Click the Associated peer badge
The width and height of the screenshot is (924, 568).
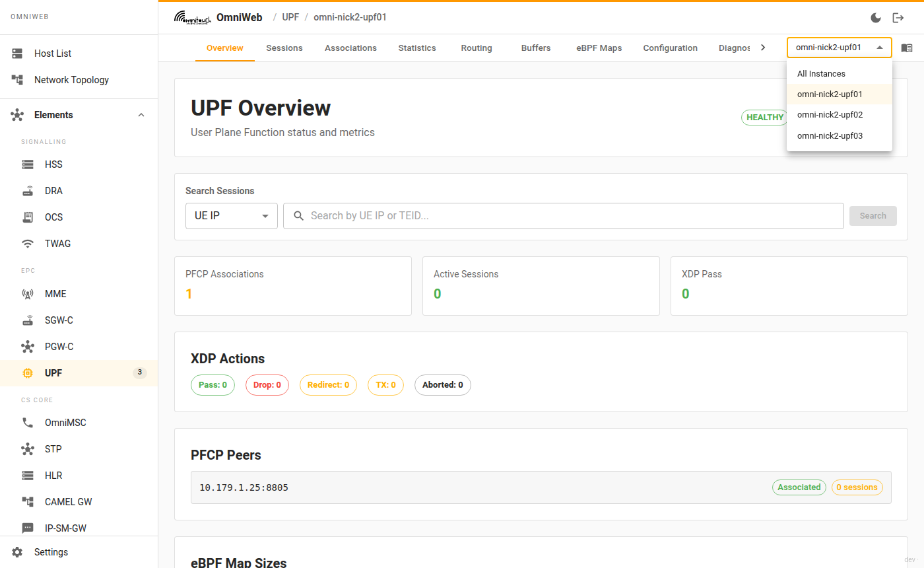(799, 487)
